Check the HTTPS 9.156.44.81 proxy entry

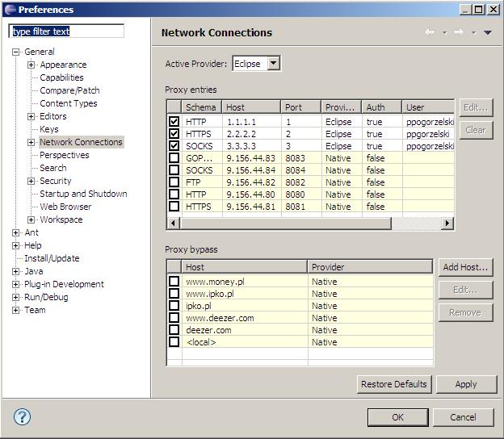pos(174,206)
